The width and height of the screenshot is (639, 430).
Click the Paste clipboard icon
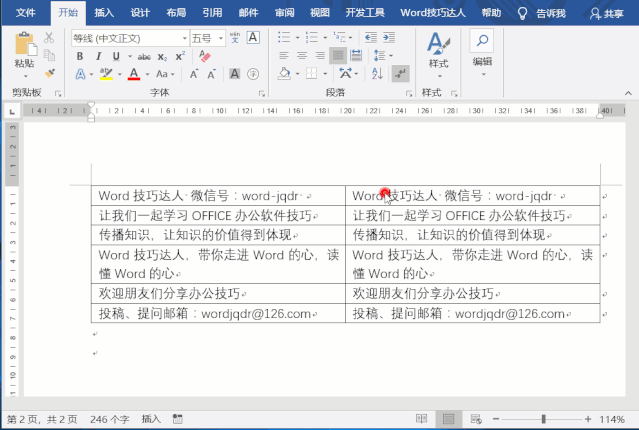(26, 44)
